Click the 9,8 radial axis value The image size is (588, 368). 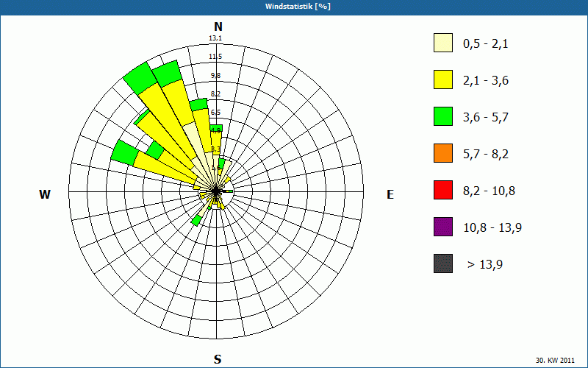[215, 76]
